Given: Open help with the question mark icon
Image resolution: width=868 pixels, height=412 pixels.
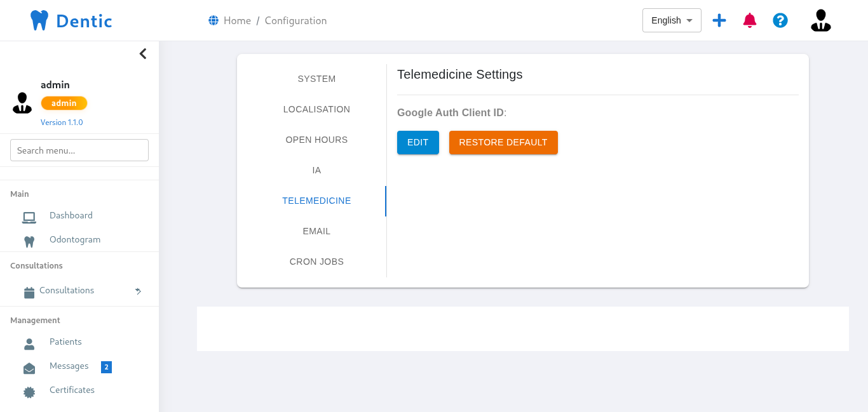Looking at the screenshot, I should [x=780, y=20].
